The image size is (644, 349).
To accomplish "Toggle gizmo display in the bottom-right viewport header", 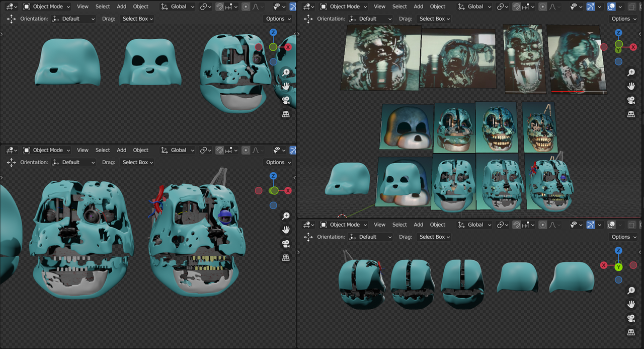I will tap(591, 225).
